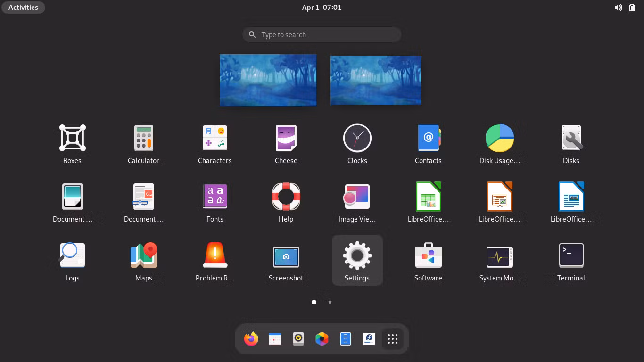The image size is (644, 362).
Task: Go to second app page dot
Action: (330, 302)
